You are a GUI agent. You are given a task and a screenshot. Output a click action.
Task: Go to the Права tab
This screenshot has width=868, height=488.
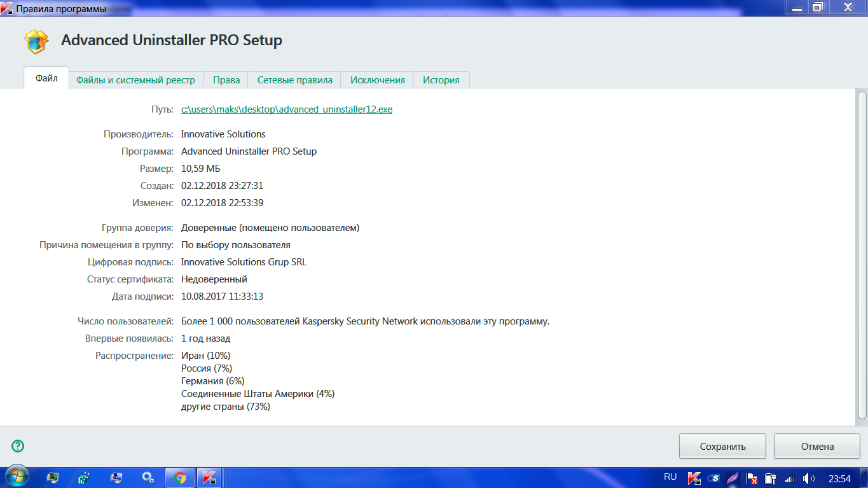pyautogui.click(x=226, y=80)
